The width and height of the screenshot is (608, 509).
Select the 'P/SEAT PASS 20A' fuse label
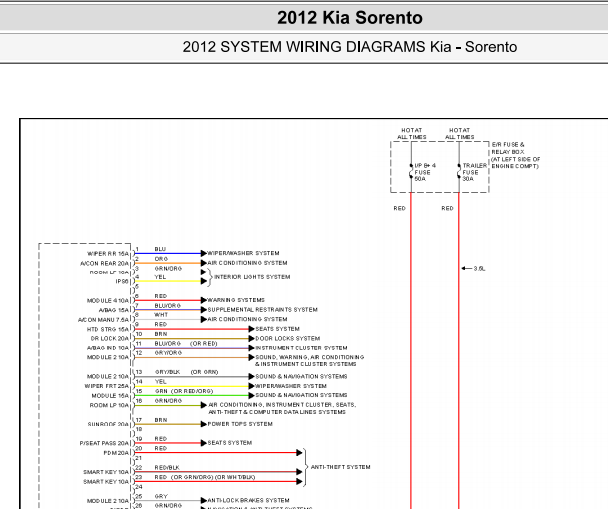tap(104, 443)
